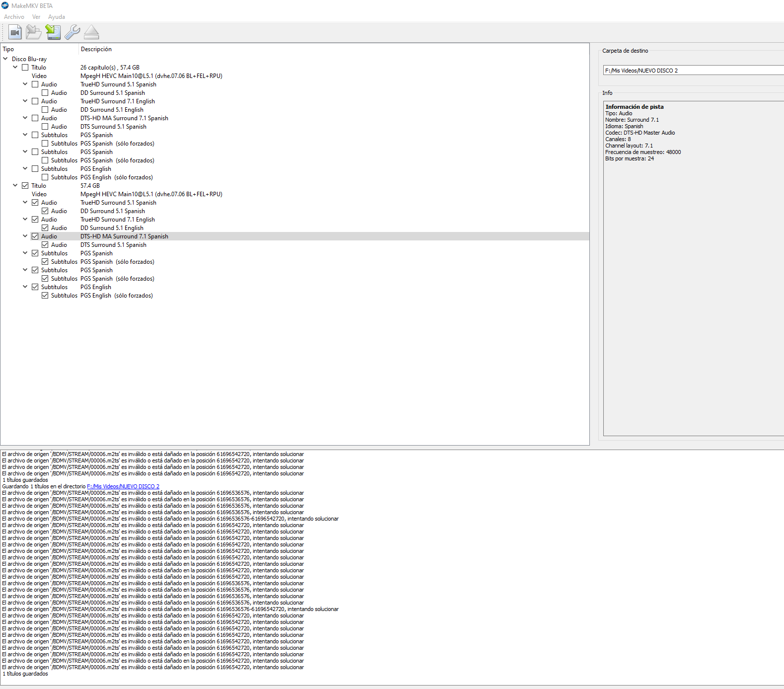Viewport: 784px width, 689px height.
Task: Click 'Frecuencia de muestreo: 48000' info line
Action: coord(643,152)
